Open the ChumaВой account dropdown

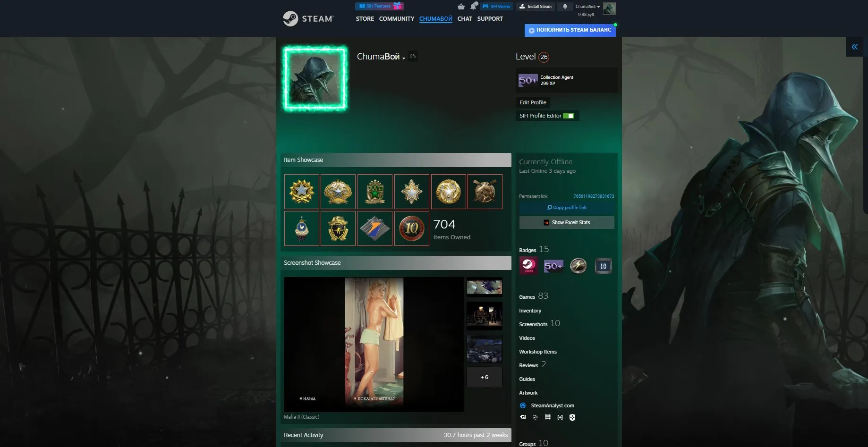coord(587,7)
